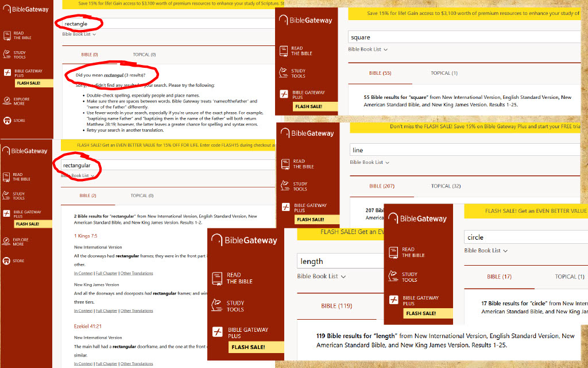Click the search field containing "line"
This screenshot has width=588, height=368.
[x=465, y=150]
